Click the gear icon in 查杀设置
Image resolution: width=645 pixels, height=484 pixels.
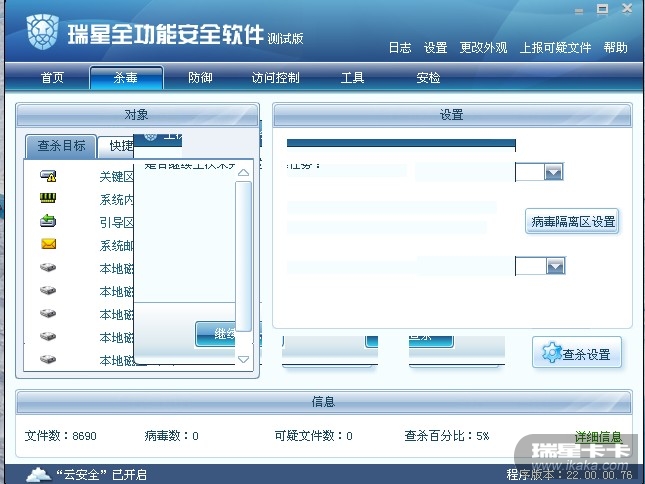click(x=551, y=352)
